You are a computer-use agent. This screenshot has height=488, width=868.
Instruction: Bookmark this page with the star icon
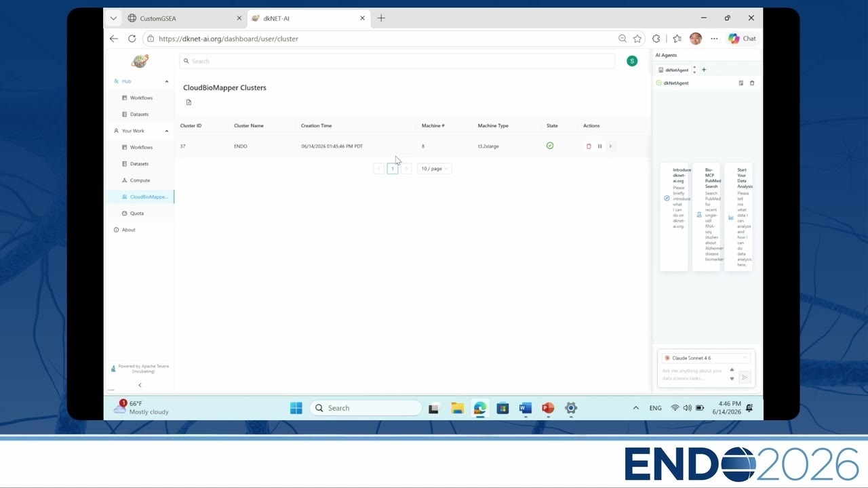[x=637, y=39]
